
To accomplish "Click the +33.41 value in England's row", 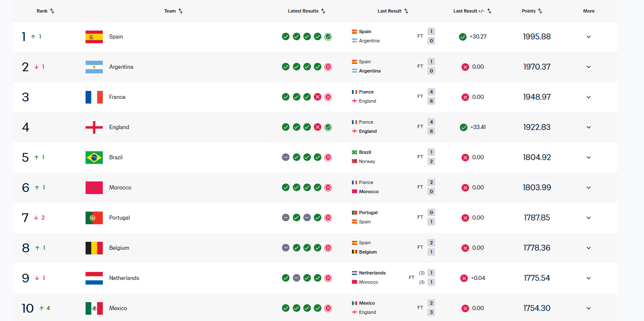I will point(478,127).
